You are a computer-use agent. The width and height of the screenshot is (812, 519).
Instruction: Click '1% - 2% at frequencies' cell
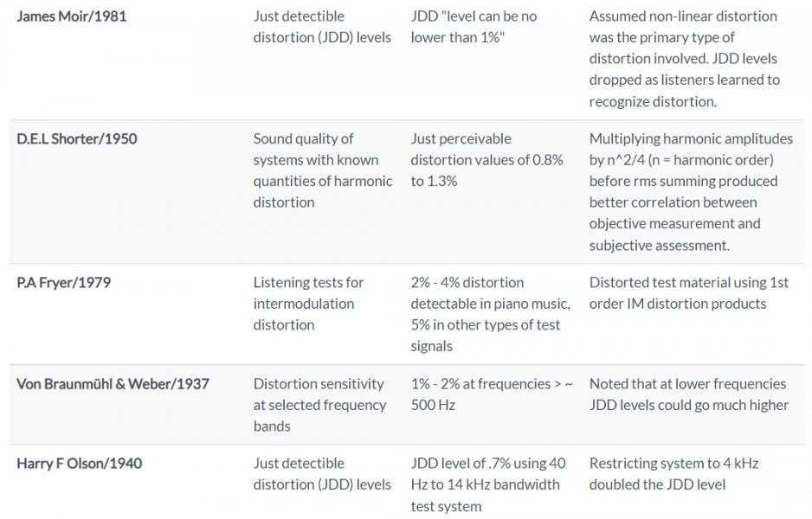click(x=492, y=394)
